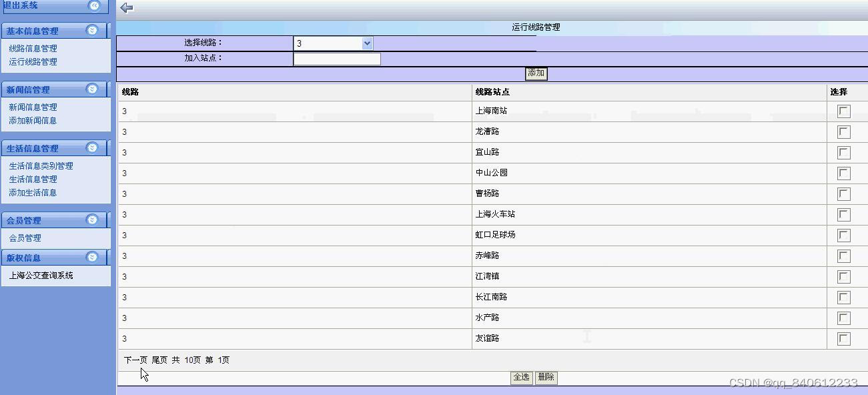Check the box for 水产路
This screenshot has height=395, width=868.
[844, 318]
